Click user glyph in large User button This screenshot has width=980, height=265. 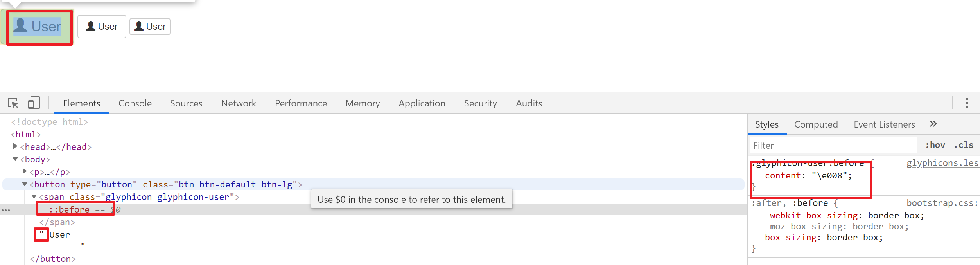21,26
